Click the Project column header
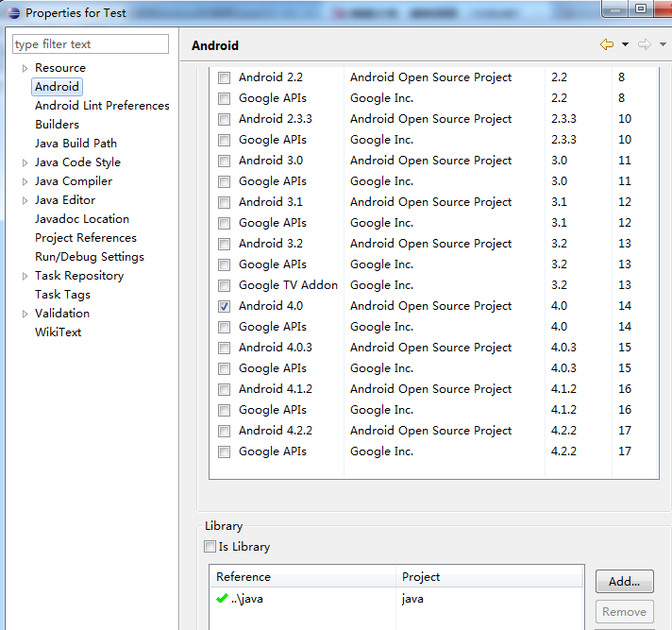672x630 pixels. point(490,577)
